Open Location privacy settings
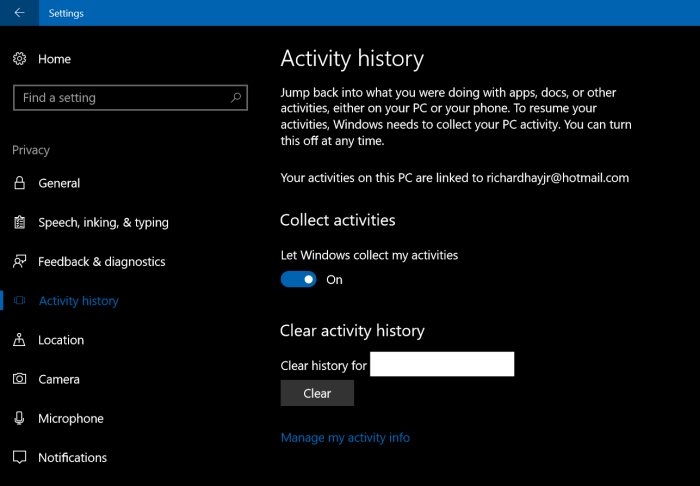700x486 pixels. click(61, 340)
